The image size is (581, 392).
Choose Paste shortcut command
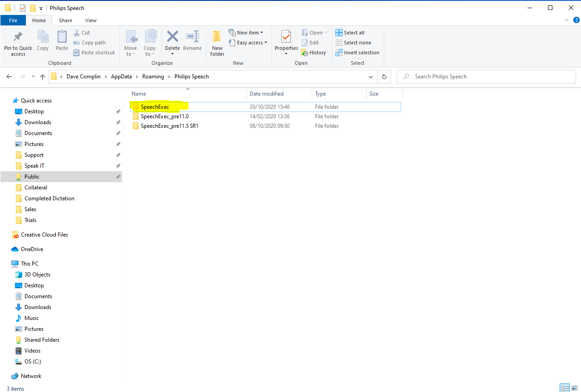[94, 53]
